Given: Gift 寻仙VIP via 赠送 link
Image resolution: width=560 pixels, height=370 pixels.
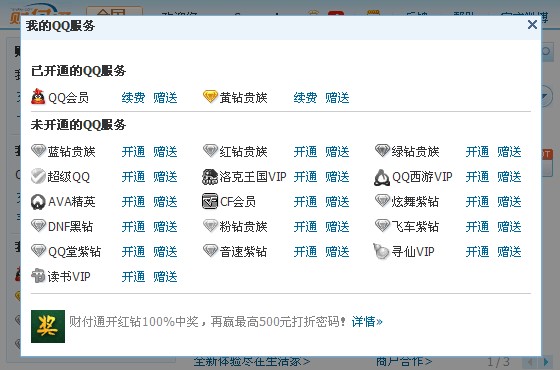Looking at the screenshot, I should click(509, 252).
